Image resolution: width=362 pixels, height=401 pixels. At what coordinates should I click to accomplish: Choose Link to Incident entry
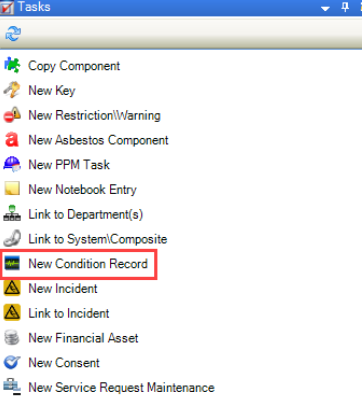click(69, 313)
